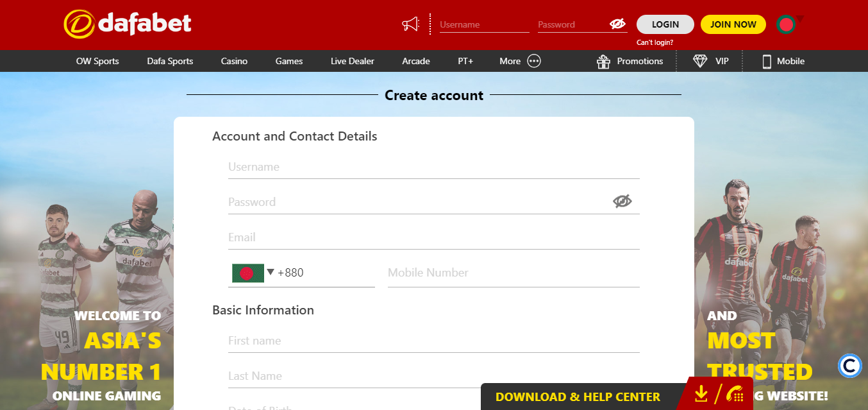The width and height of the screenshot is (868, 410).
Task: Focus header Username field
Action: 484,24
